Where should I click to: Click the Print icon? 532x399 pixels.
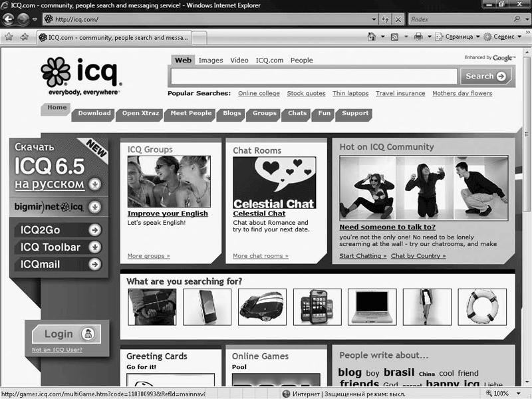[418, 37]
